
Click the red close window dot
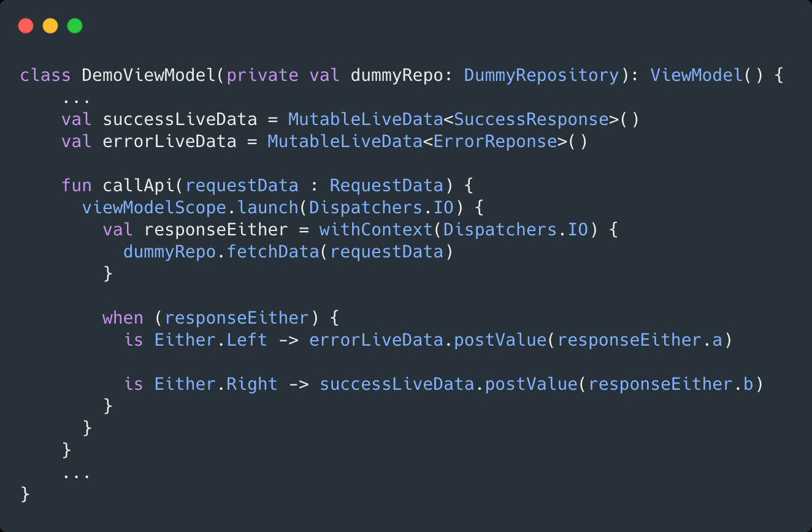[x=26, y=26]
